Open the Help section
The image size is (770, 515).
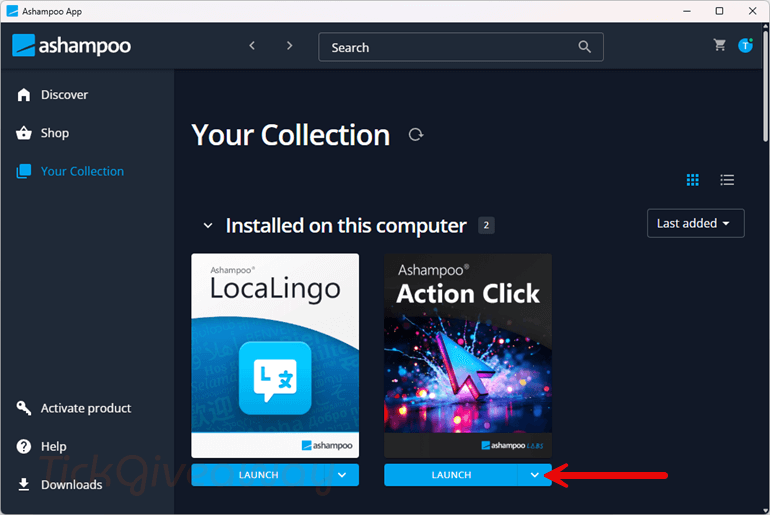(x=42, y=446)
